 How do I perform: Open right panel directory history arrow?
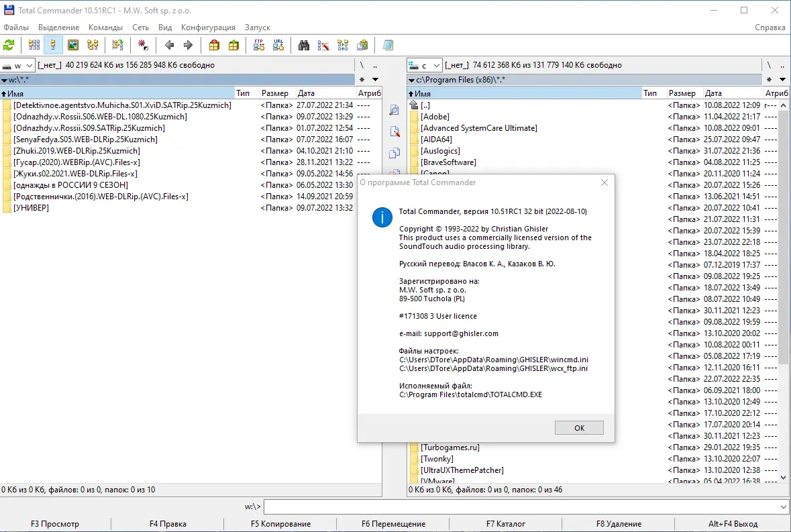pos(782,80)
